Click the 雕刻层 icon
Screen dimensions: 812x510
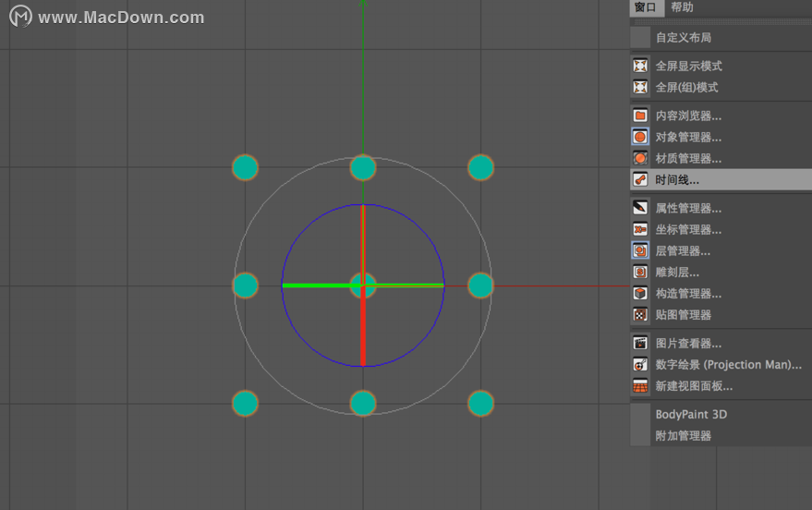640,272
